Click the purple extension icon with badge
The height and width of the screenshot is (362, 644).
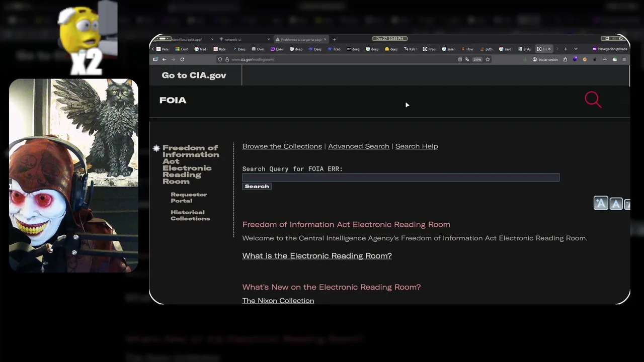coord(575,59)
